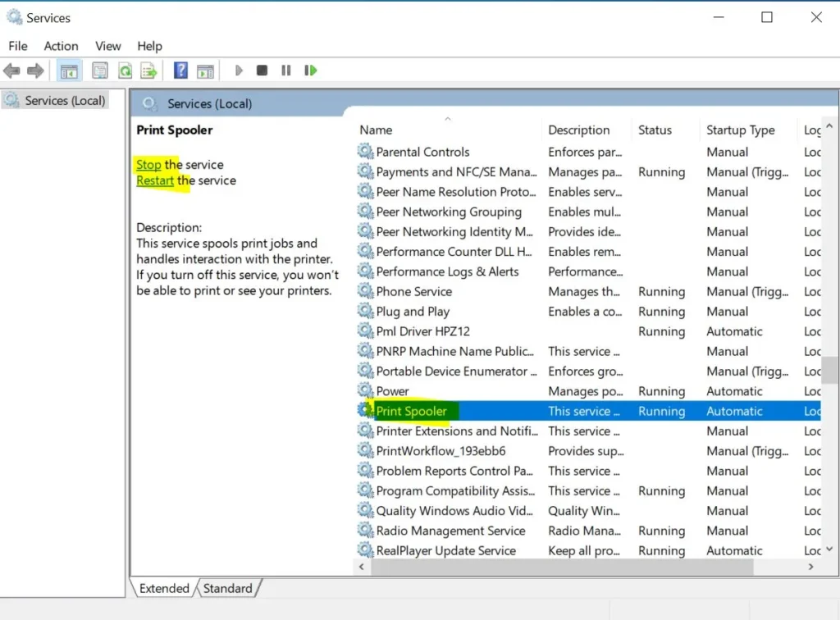Select Peer Networking Identity Manager row
Screen dimensions: 840x620
(x=588, y=231)
